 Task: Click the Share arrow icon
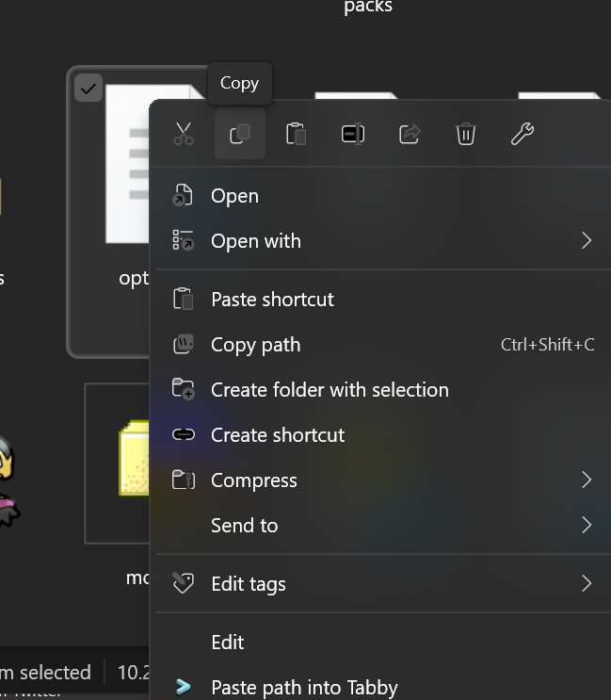tap(410, 135)
